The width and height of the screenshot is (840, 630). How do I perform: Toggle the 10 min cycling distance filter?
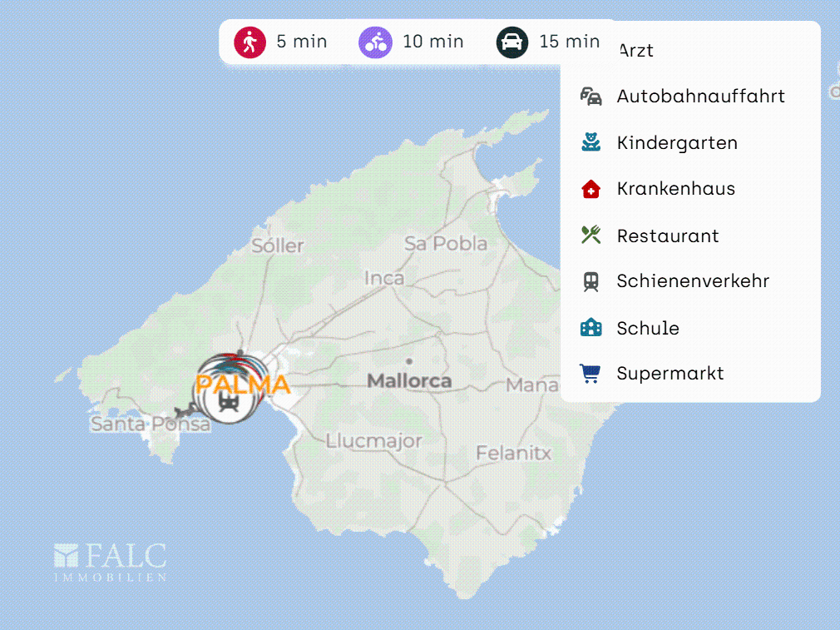tap(411, 42)
